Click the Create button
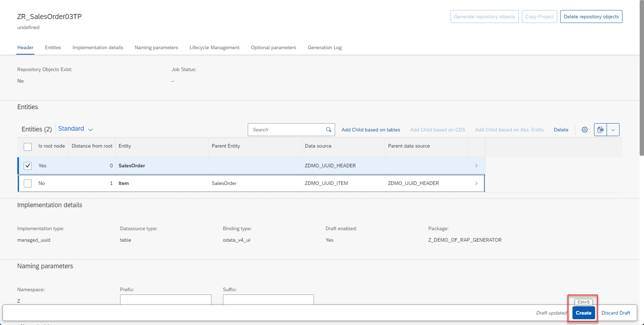644x325 pixels. coord(584,313)
